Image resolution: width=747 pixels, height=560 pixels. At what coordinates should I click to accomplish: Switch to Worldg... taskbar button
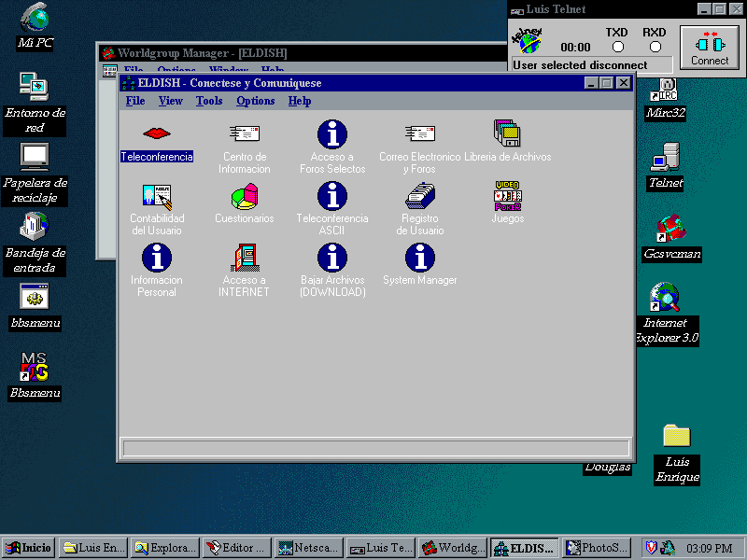point(453,548)
